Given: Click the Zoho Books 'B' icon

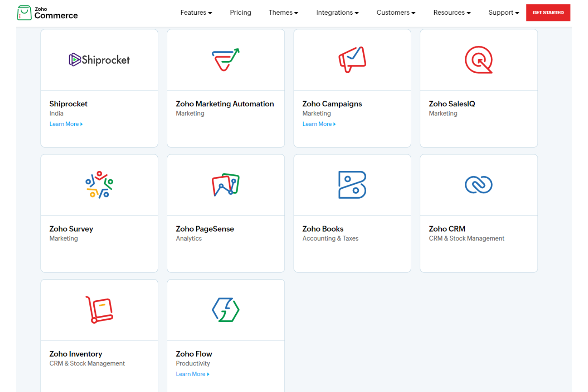Looking at the screenshot, I should [352, 185].
